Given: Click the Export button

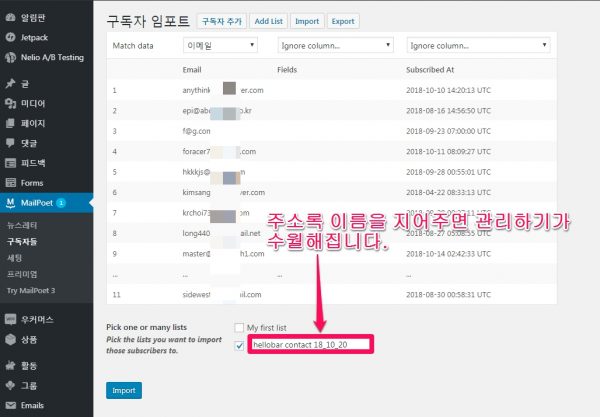Looking at the screenshot, I should tap(343, 21).
